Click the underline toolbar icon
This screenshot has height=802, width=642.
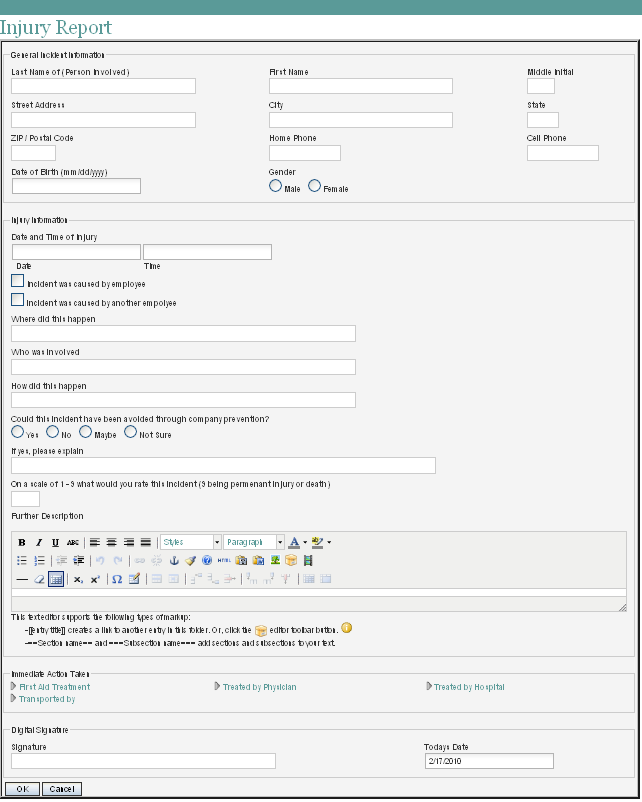click(x=55, y=542)
